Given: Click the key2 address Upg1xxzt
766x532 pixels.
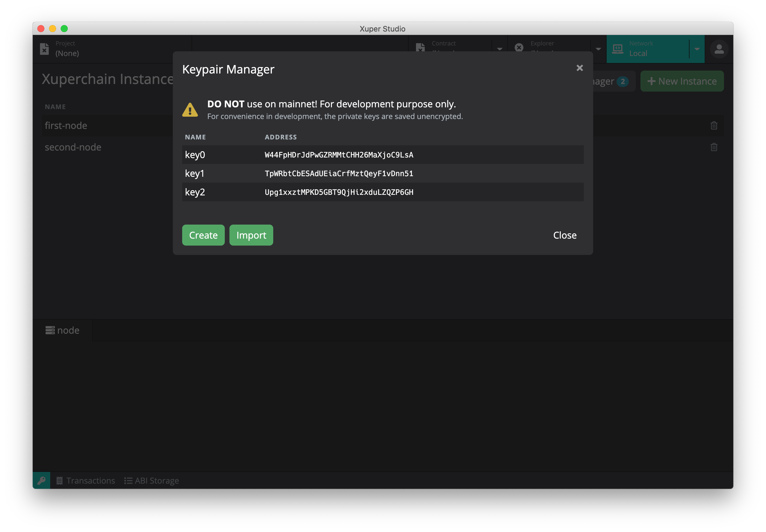Looking at the screenshot, I should 339,192.
